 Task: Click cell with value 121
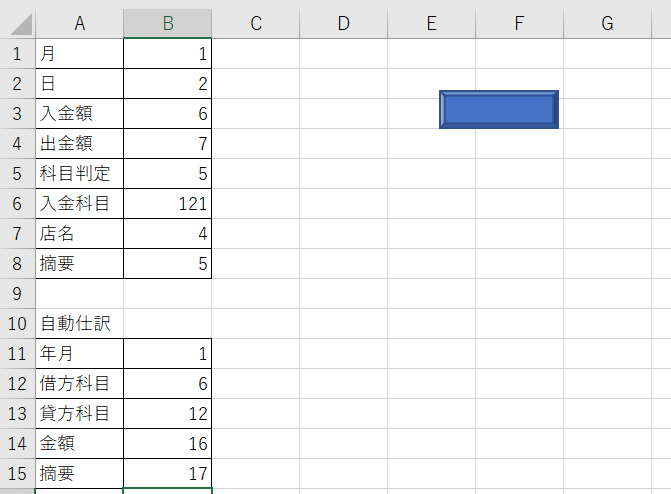(x=167, y=204)
